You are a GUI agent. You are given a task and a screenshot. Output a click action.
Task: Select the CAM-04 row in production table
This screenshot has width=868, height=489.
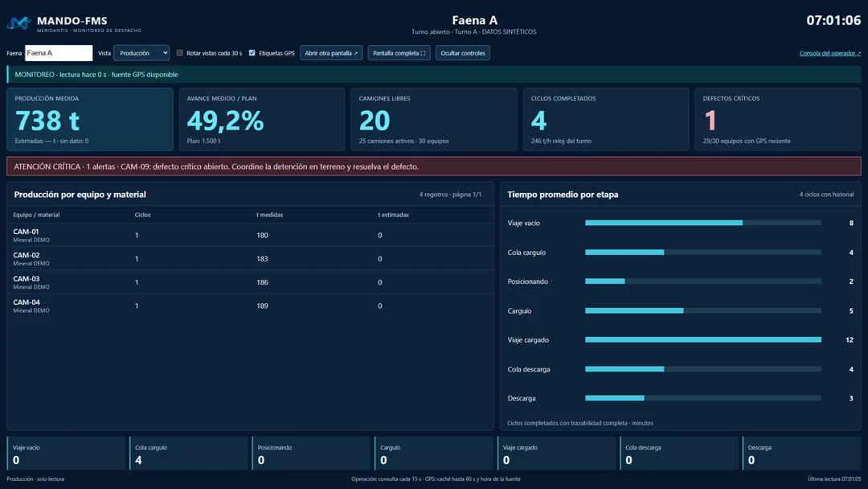click(250, 306)
